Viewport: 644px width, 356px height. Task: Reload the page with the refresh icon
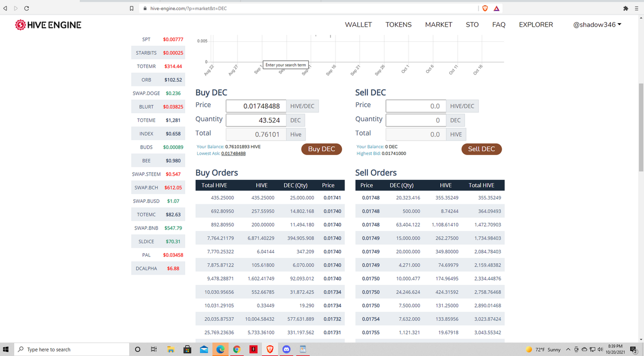coord(26,8)
